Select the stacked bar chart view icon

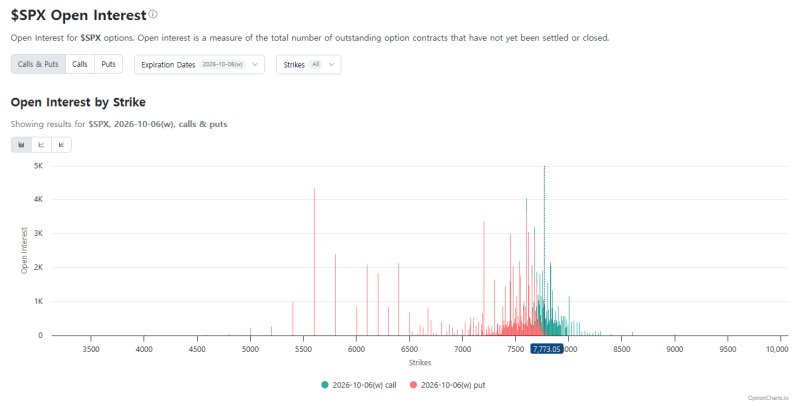[21, 145]
